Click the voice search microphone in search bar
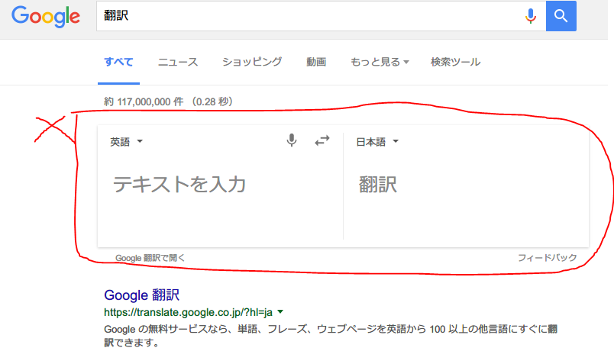The image size is (614, 364). (531, 16)
